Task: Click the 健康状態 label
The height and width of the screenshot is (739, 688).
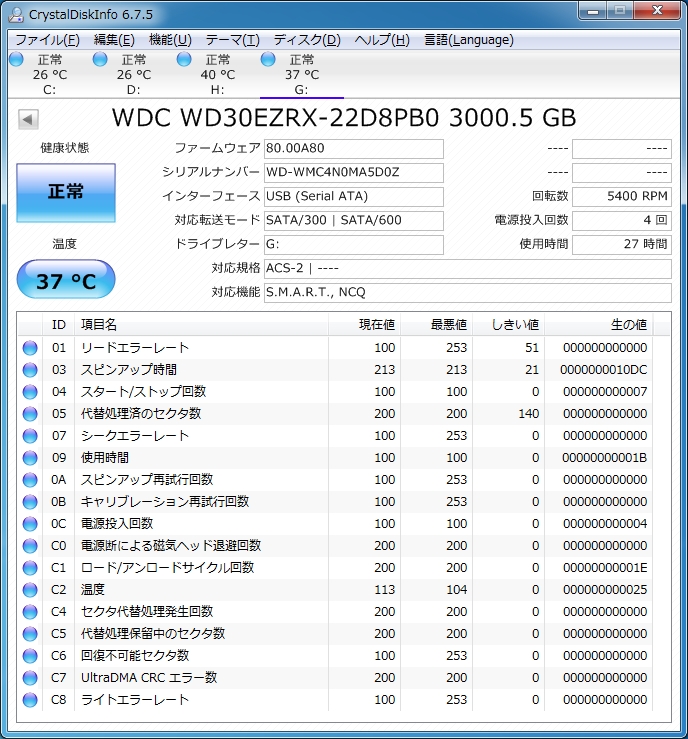Action: pyautogui.click(x=65, y=148)
